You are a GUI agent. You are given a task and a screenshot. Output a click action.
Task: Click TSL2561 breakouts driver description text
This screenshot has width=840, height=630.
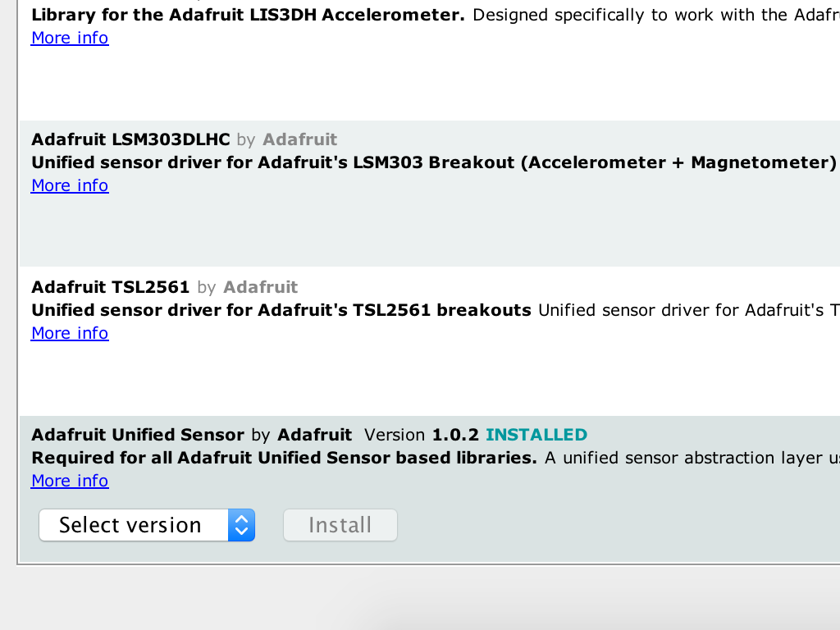click(281, 310)
